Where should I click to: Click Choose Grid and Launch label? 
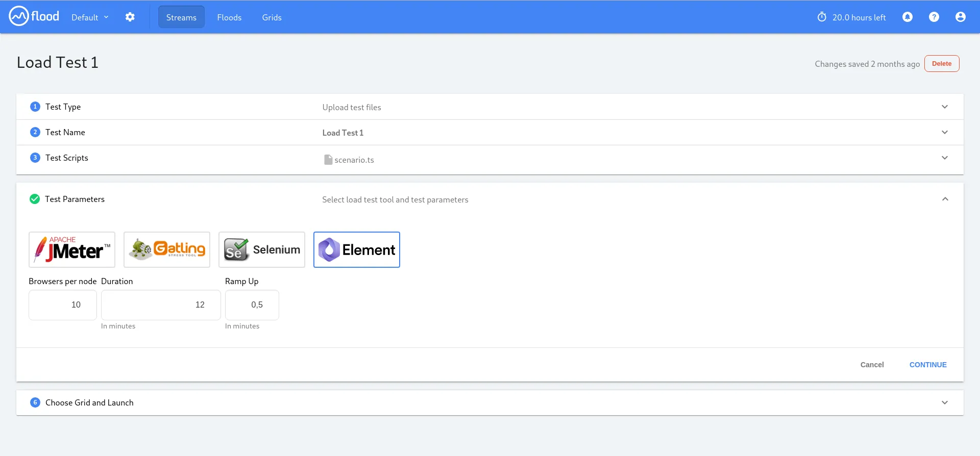pos(89,402)
